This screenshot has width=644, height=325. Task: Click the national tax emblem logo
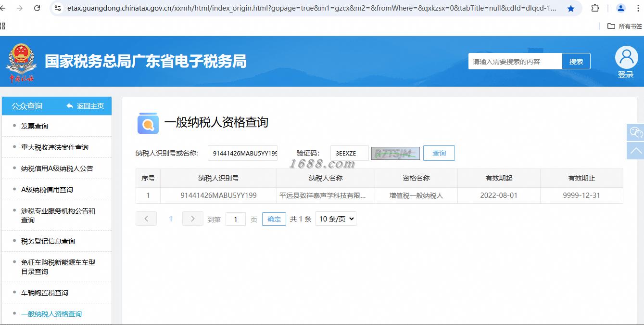tap(21, 63)
